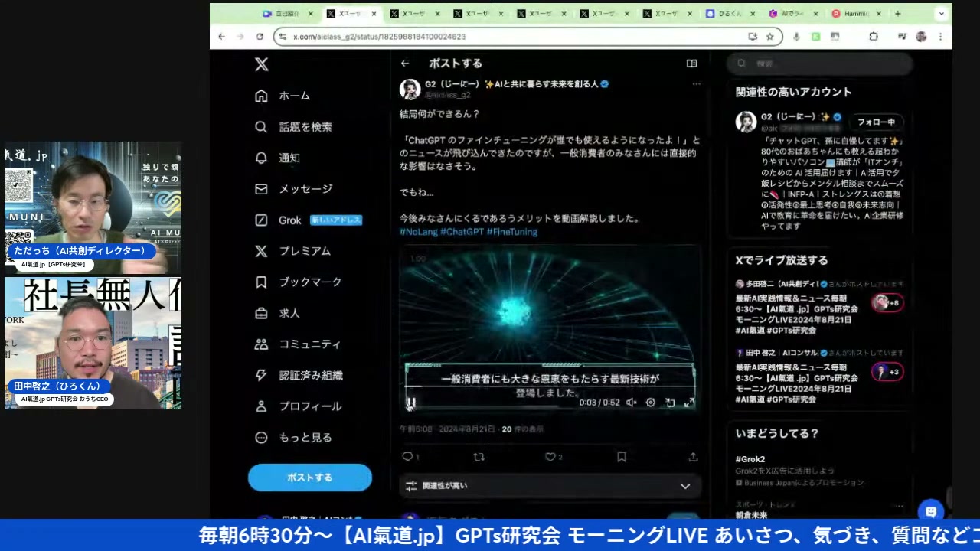
Task: Open a new browser tab
Action: [898, 14]
